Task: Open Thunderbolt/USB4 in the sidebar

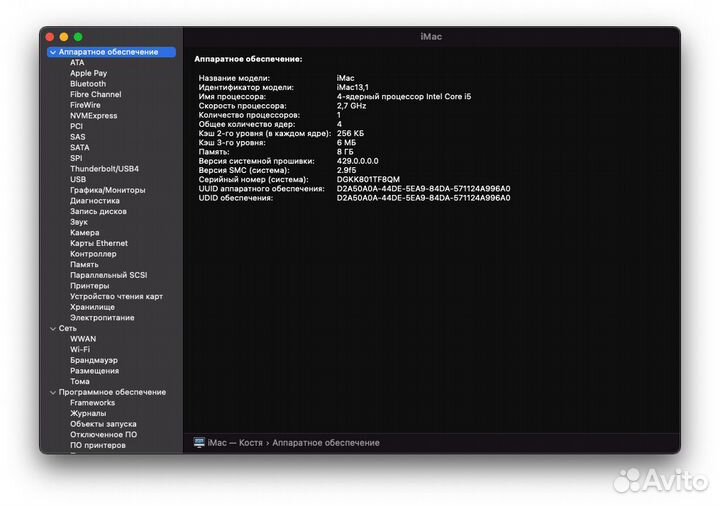Action: tap(104, 169)
